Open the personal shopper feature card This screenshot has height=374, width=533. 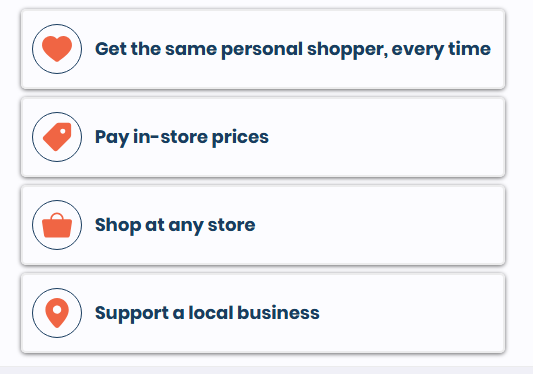(x=263, y=49)
